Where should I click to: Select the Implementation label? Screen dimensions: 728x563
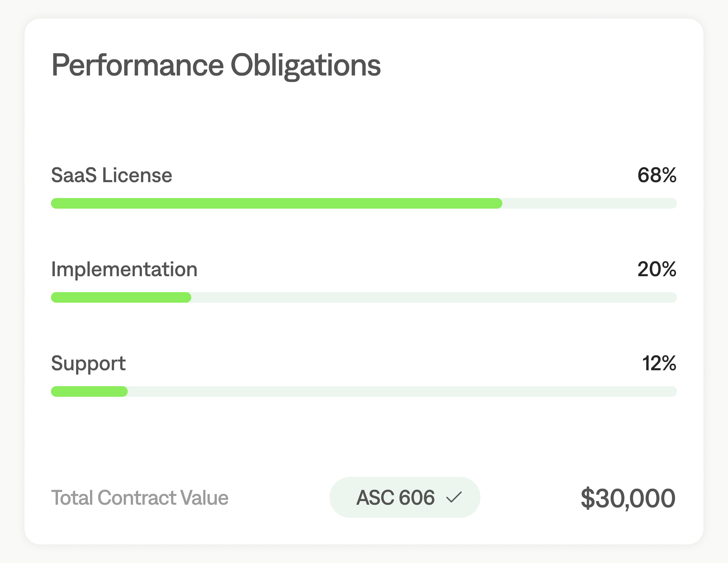pyautogui.click(x=124, y=269)
